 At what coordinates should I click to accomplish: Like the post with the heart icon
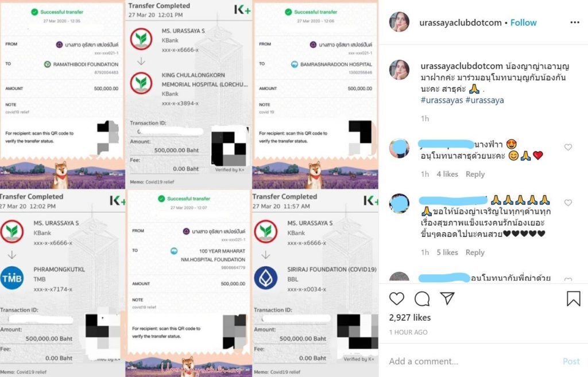click(396, 298)
